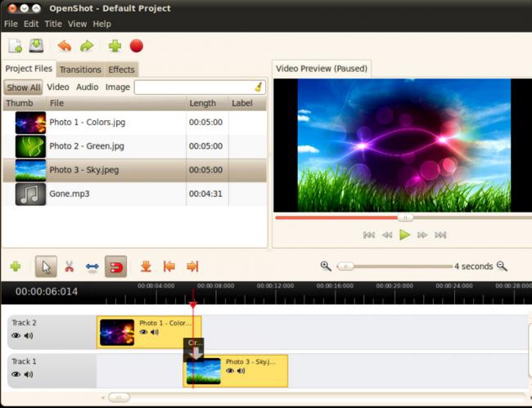Switch to the Effects tab
This screenshot has width=532, height=408.
[121, 69]
